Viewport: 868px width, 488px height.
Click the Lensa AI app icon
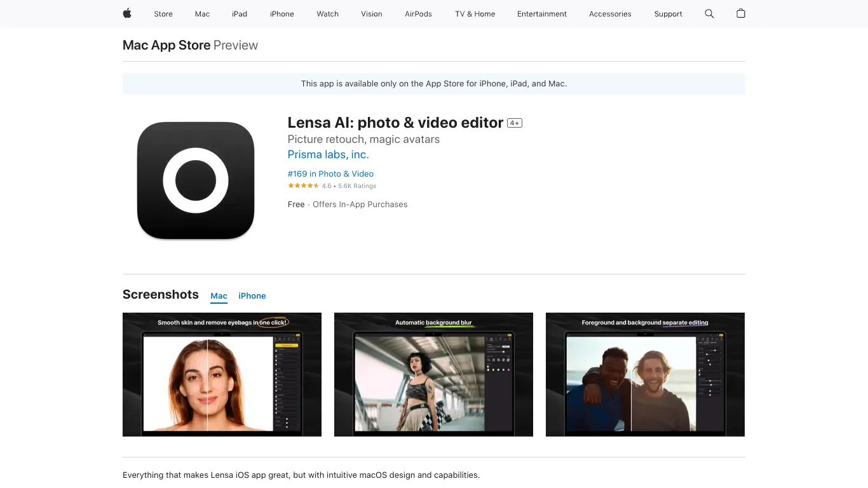196,180
